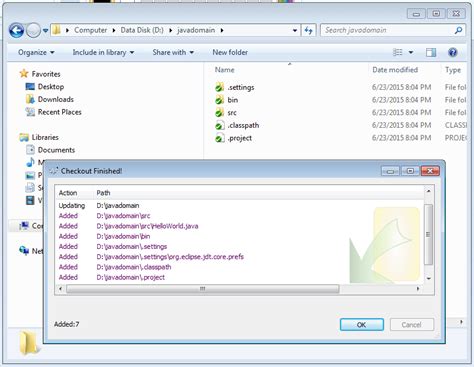This screenshot has height=367, width=474.
Task: Toggle the preview pane icon
Action: pyautogui.click(x=431, y=52)
